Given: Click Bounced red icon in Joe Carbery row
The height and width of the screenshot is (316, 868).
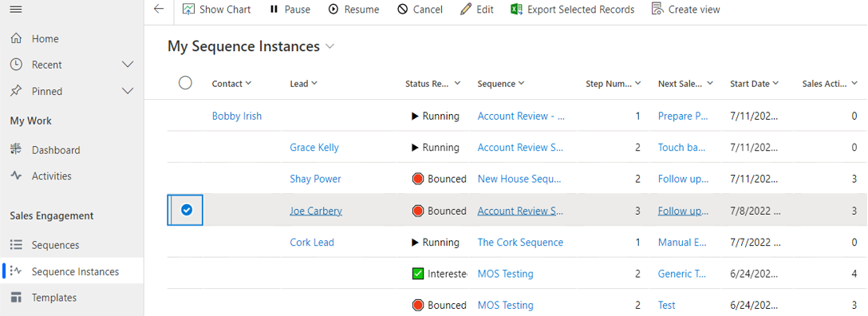Looking at the screenshot, I should point(418,211).
